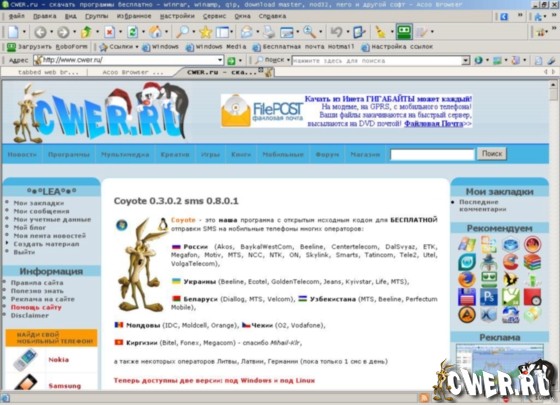Open the Firefox icon under Рекомендуем
The width and height of the screenshot is (560, 405).
[x=467, y=280]
